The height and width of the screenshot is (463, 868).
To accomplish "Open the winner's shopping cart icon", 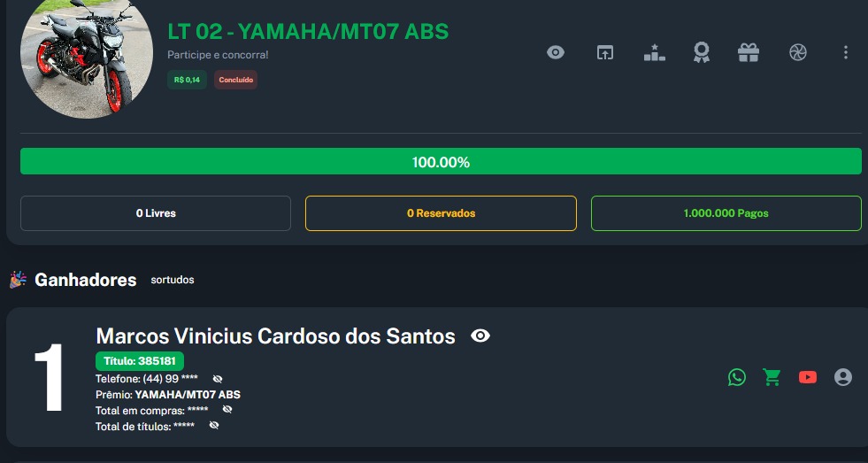I will (772, 377).
